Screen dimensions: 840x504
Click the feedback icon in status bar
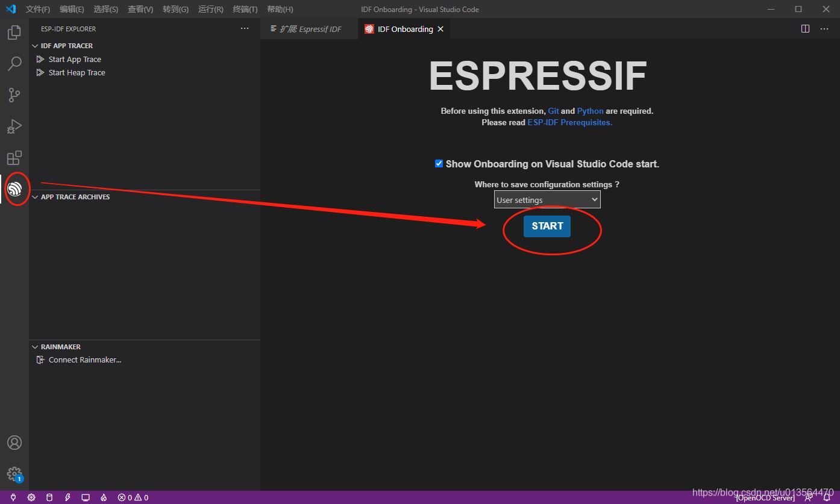tap(809, 497)
